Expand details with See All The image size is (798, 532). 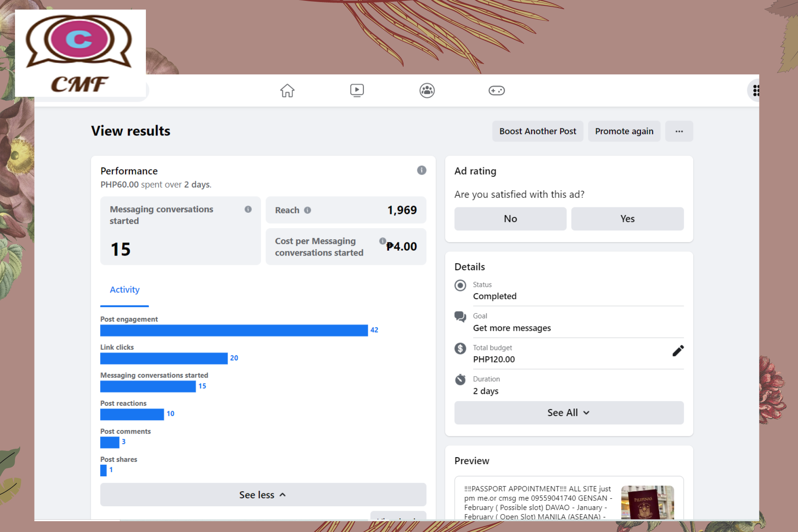click(x=569, y=413)
